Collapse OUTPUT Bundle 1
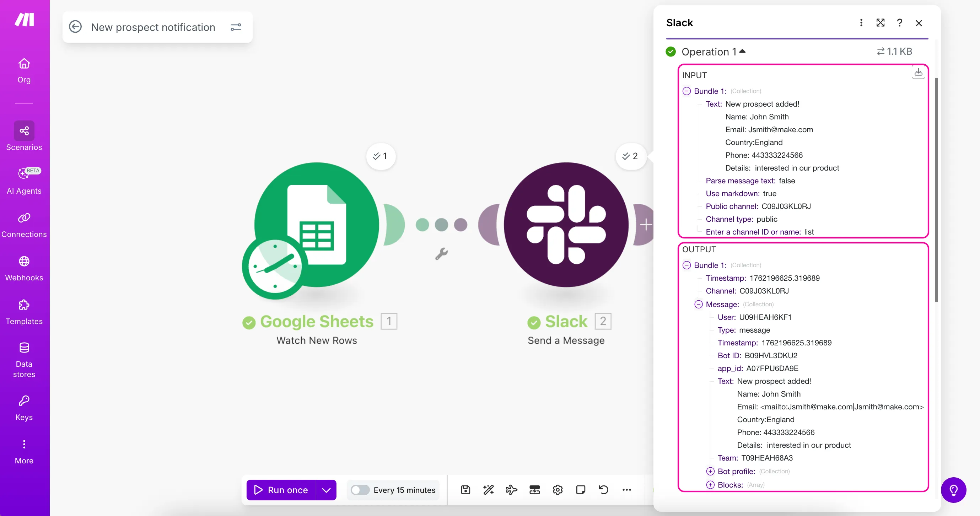The height and width of the screenshot is (516, 980). pos(687,265)
